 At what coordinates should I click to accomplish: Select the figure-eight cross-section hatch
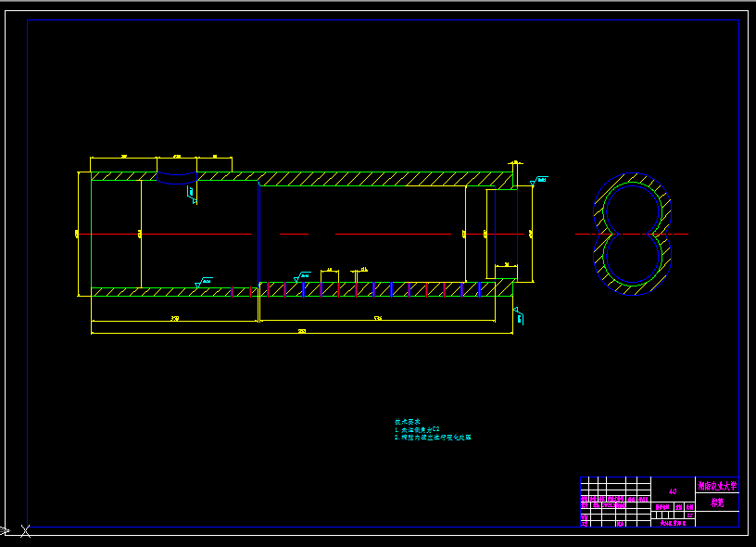[x=632, y=235]
